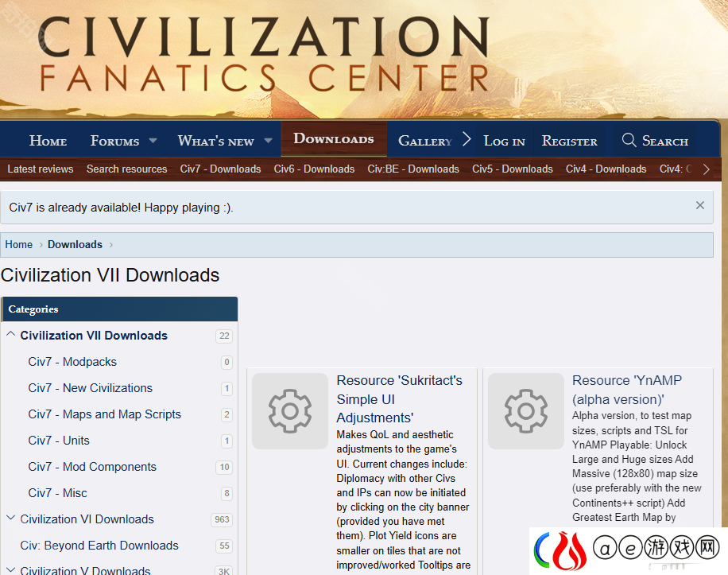
Task: Click the 55 count beside Beyond Earth Downloads
Action: click(224, 546)
